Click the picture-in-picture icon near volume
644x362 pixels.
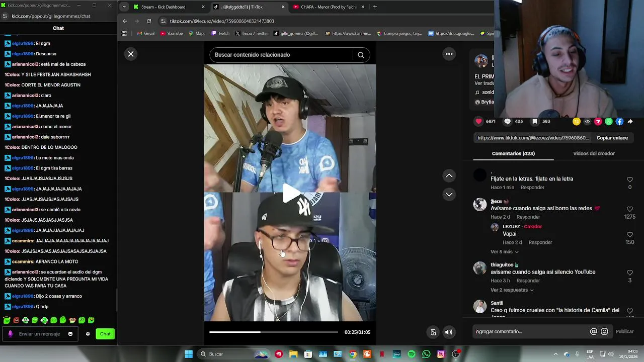(433, 332)
